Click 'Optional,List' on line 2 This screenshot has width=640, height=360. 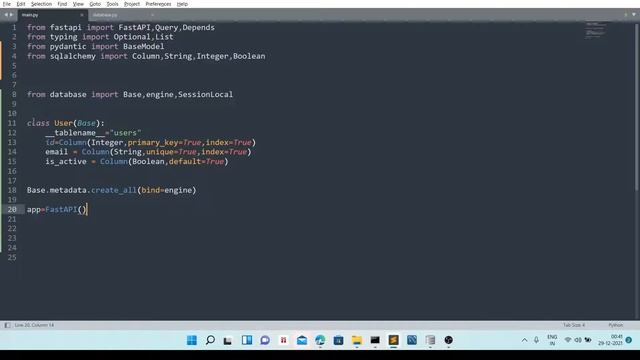pyautogui.click(x=143, y=37)
